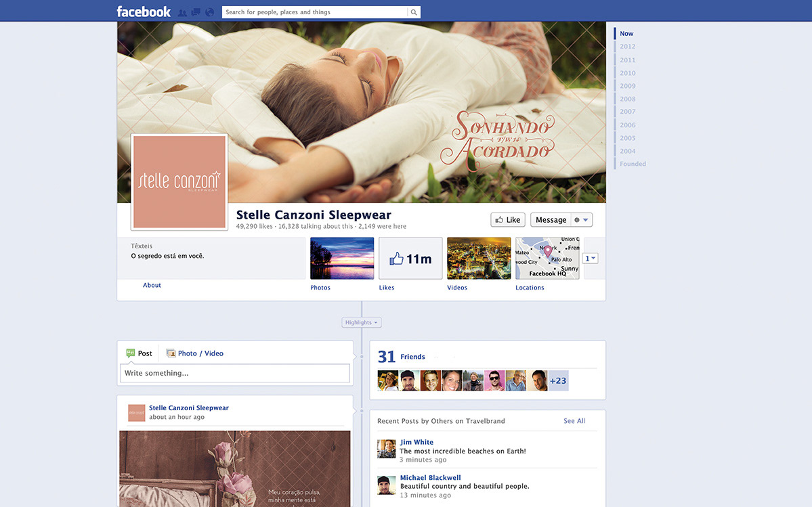
Task: Open the notifications globe icon
Action: tap(210, 12)
